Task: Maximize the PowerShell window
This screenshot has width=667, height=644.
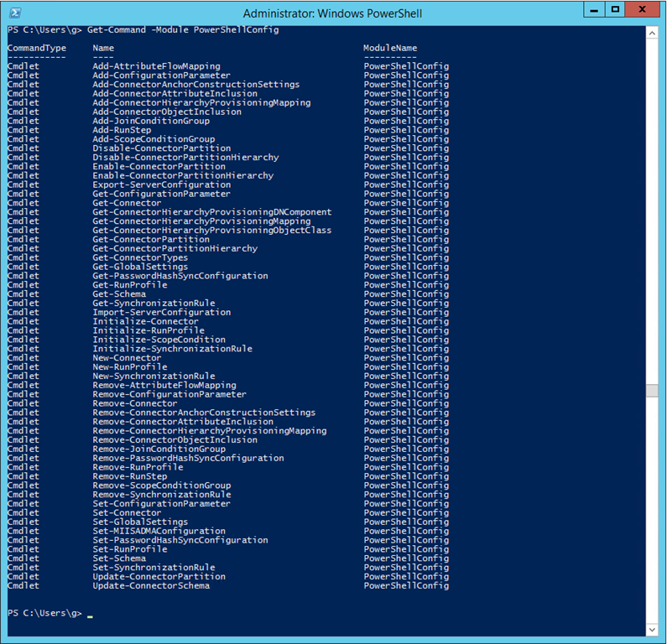Action: click(615, 10)
